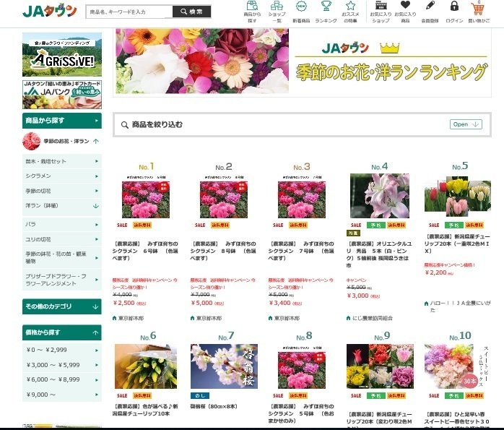The image size is (504, 430).
Task: Open the No.8 cyclamen 5号鉢 product image
Action: click(302, 367)
